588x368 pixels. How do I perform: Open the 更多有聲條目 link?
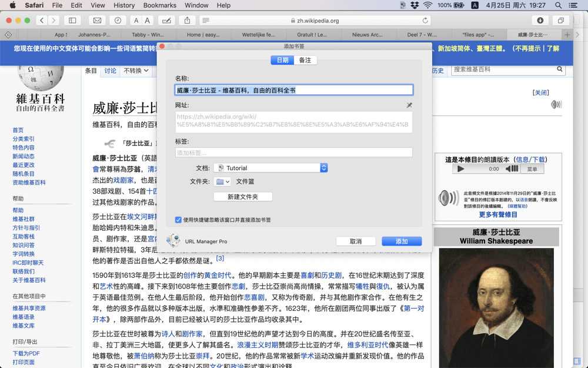pyautogui.click(x=498, y=214)
